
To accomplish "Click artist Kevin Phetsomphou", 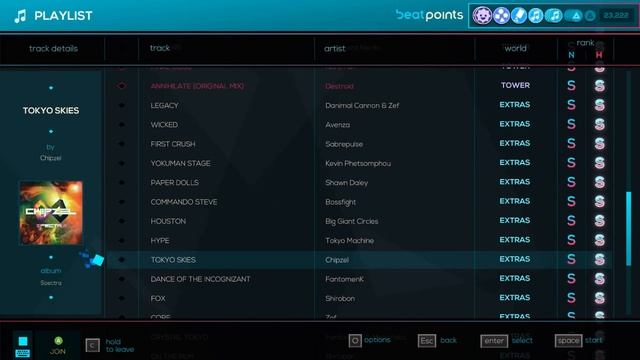I will pos(358,164).
